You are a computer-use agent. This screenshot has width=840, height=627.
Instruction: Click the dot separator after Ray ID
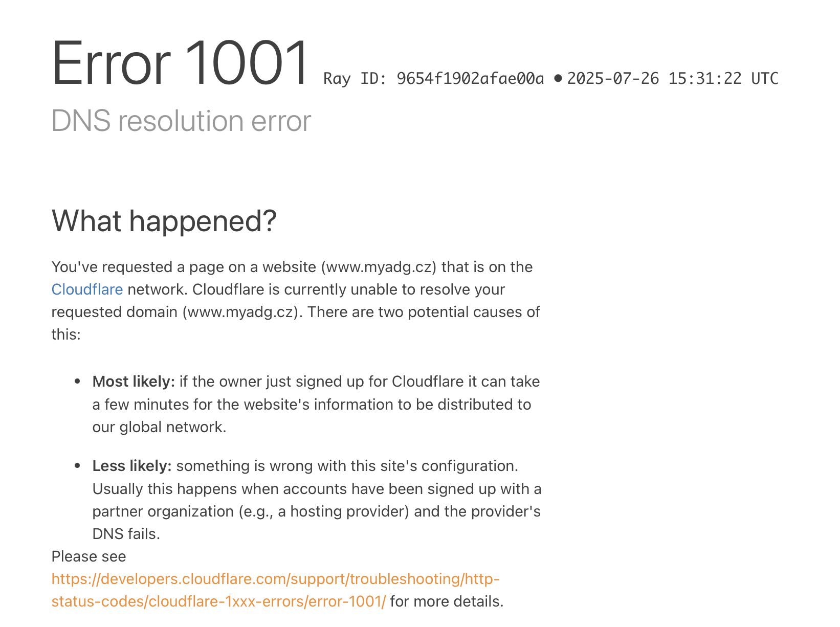tap(558, 78)
